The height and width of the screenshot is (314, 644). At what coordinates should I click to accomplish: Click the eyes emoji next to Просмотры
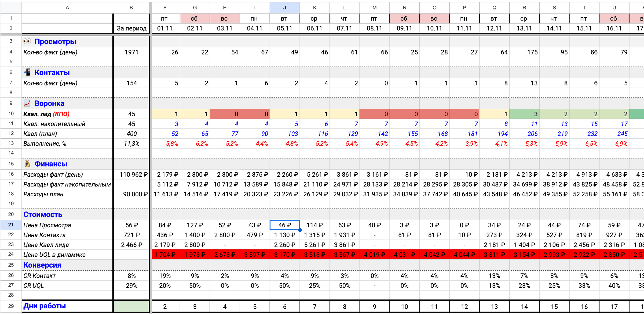pyautogui.click(x=27, y=41)
